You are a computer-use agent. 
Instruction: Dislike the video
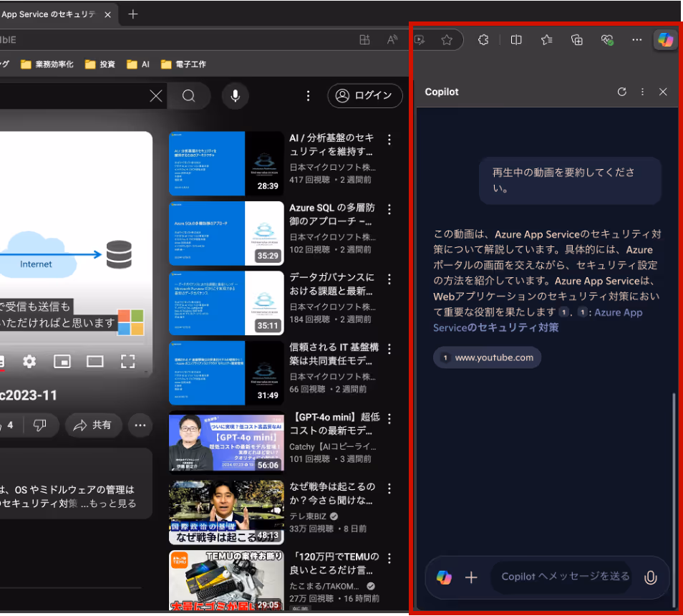[x=39, y=425]
